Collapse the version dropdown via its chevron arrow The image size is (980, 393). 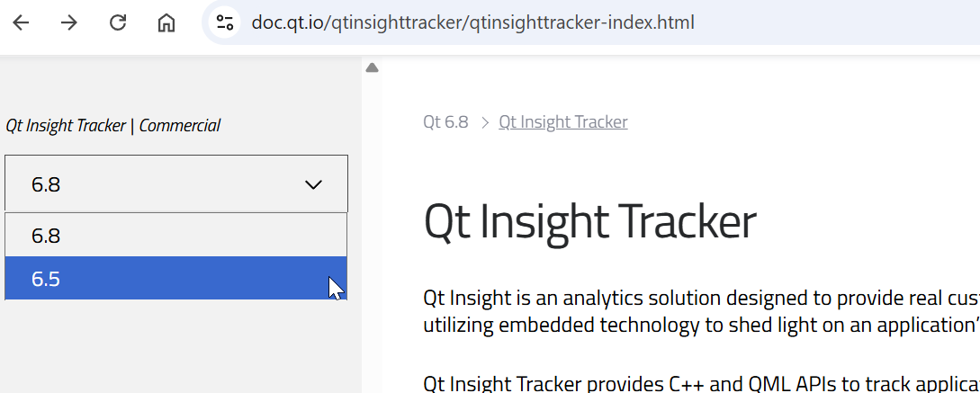tap(313, 184)
